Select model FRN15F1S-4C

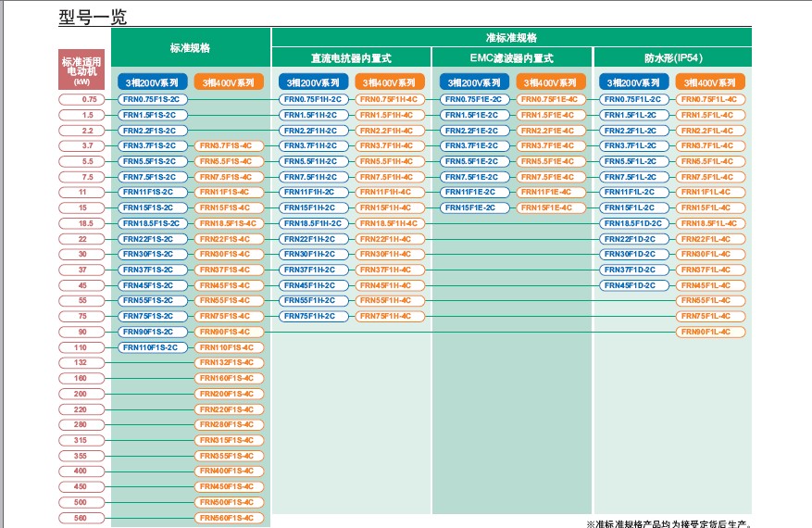(229, 207)
